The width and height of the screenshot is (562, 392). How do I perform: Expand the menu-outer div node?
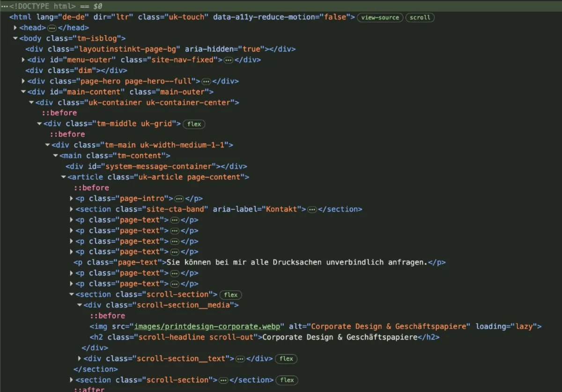click(x=23, y=60)
